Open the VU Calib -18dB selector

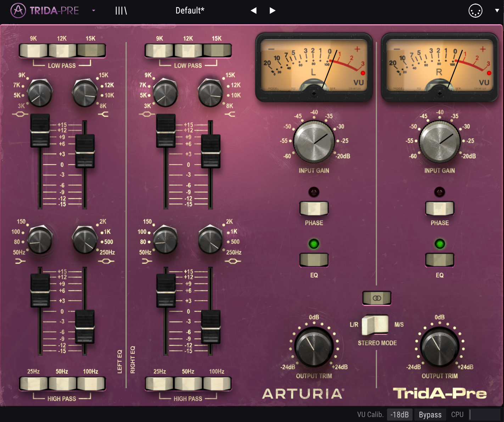(x=400, y=415)
